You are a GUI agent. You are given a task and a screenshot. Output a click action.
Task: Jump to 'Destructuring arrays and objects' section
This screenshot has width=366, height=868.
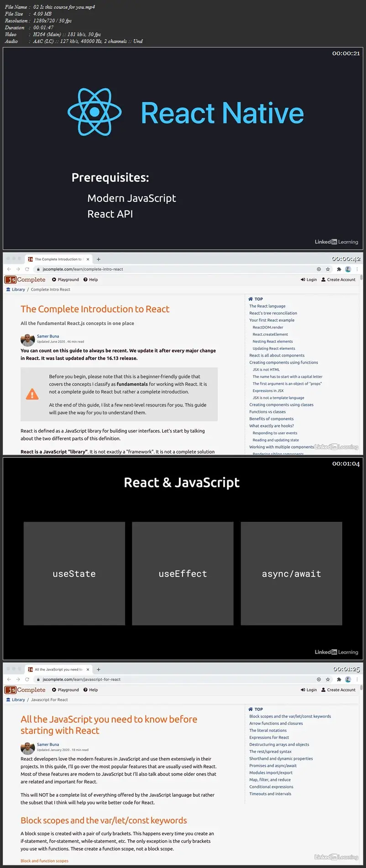(x=279, y=745)
